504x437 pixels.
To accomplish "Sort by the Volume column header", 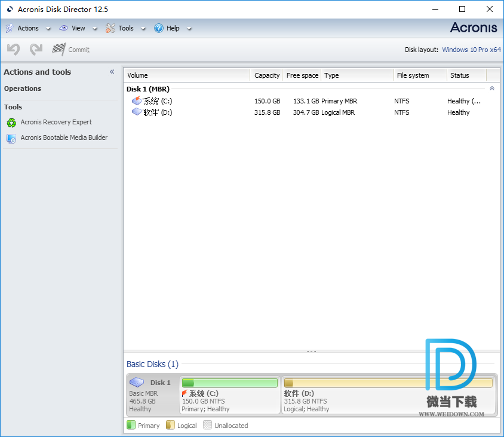I will tap(187, 75).
